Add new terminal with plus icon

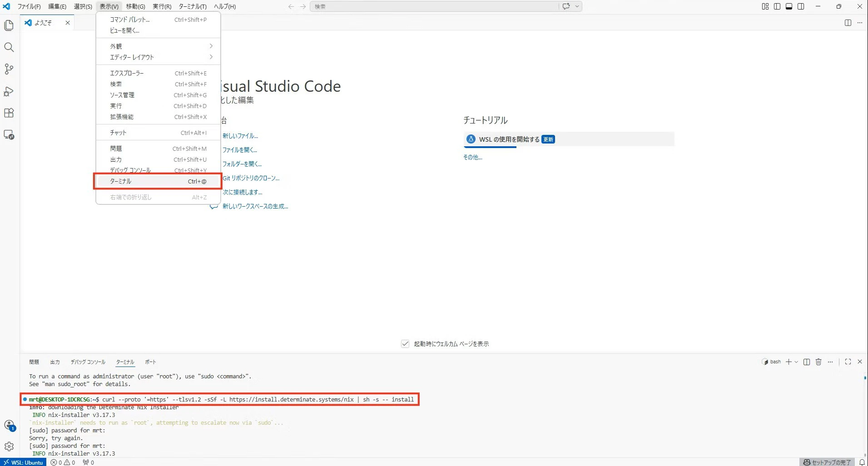pos(789,362)
